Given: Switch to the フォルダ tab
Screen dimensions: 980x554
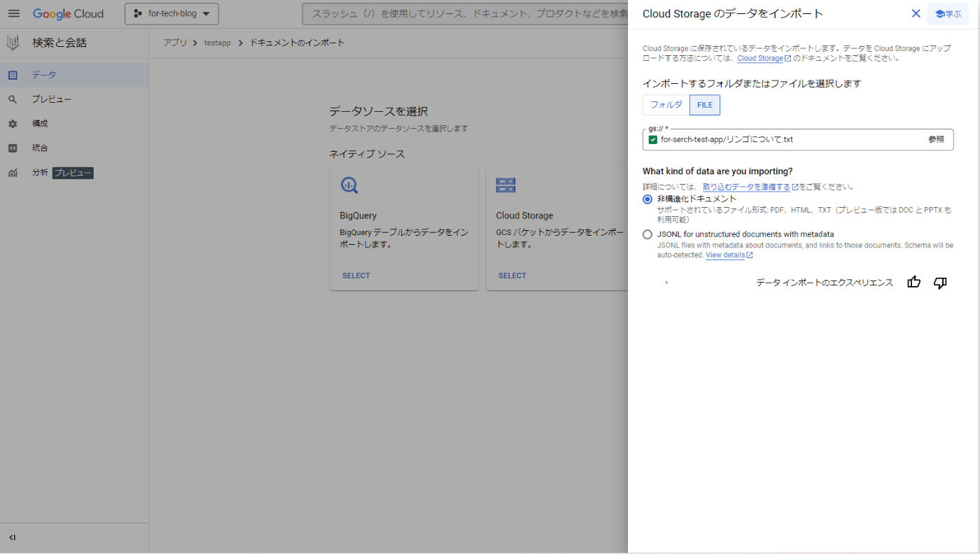Looking at the screenshot, I should pos(666,105).
